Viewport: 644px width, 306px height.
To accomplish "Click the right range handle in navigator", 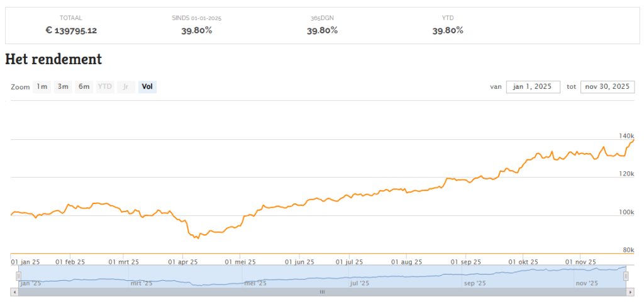I will (626, 276).
